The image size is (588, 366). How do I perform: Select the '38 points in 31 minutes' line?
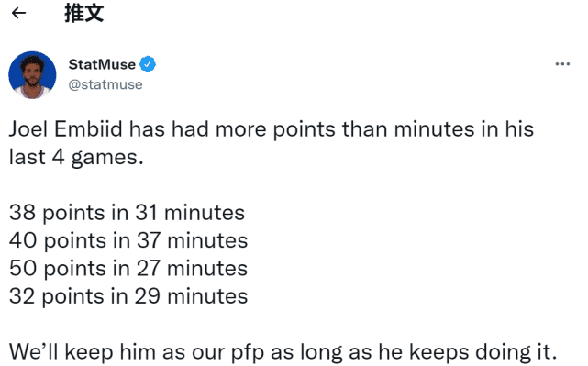128,213
